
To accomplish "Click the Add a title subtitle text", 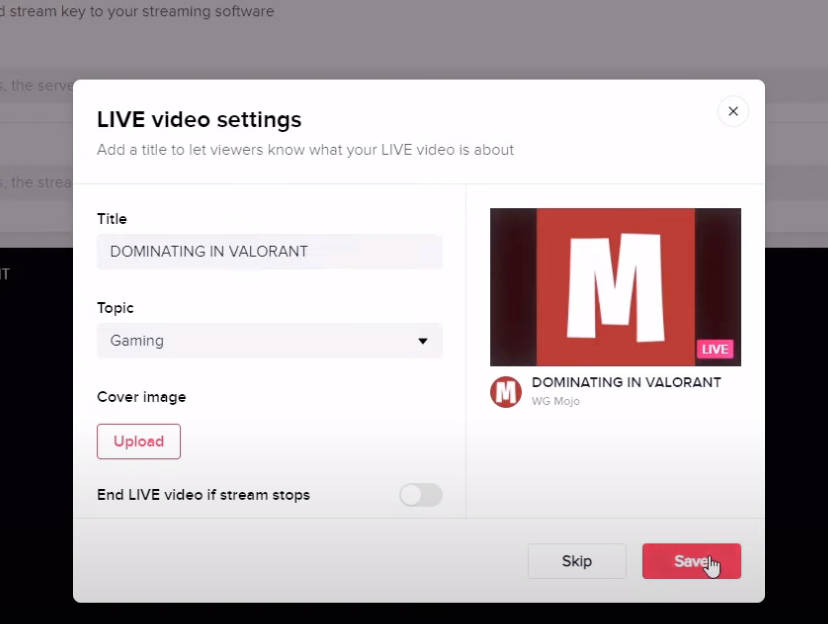I will [305, 150].
